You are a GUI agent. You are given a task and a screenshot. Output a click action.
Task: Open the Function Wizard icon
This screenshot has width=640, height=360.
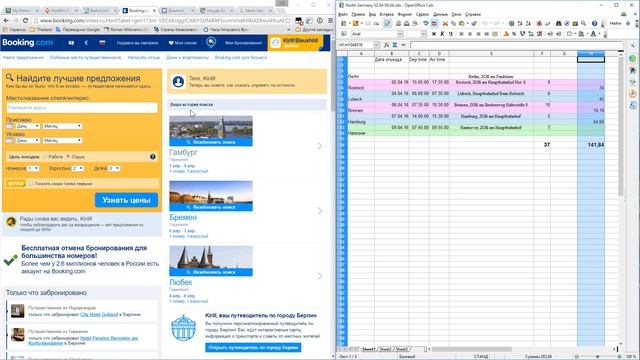pos(387,45)
